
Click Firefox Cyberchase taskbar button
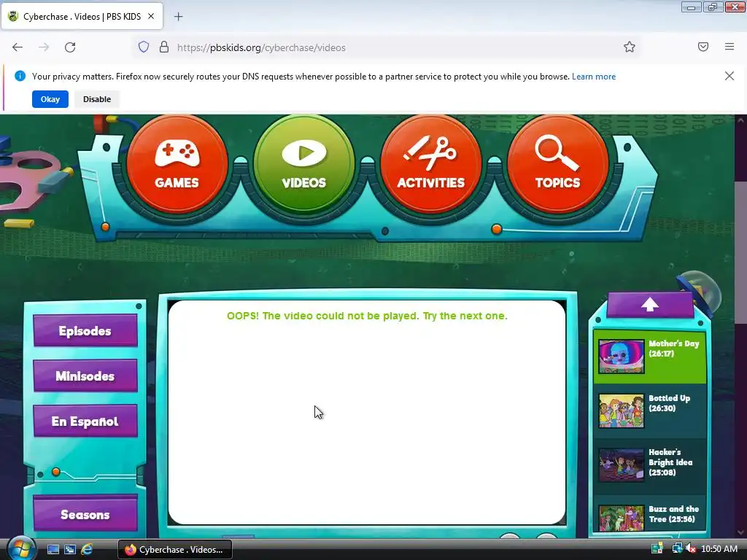tap(175, 550)
